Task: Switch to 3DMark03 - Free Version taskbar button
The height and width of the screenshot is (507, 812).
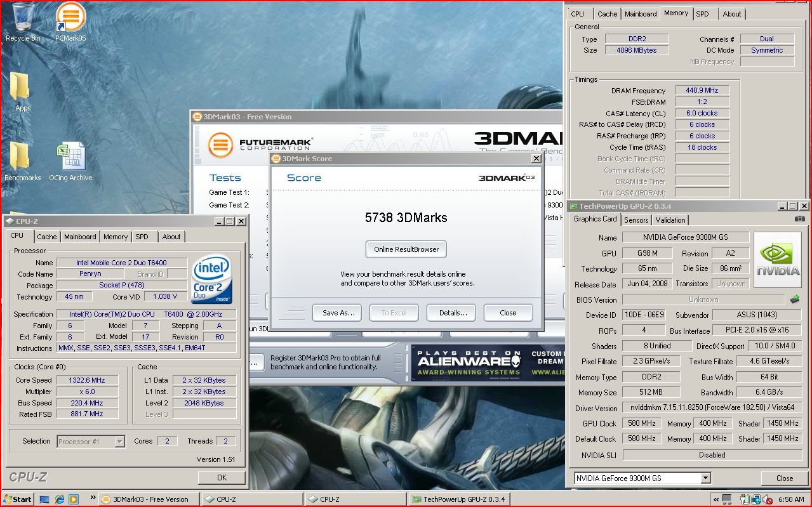Action: [x=149, y=499]
